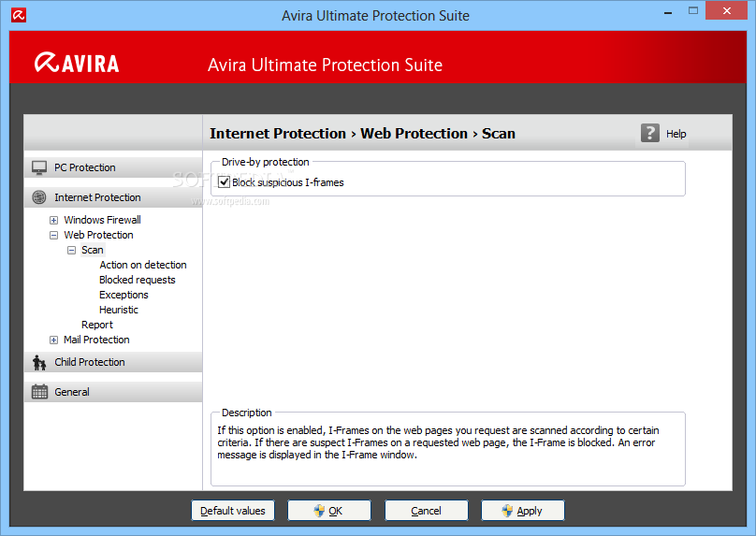Viewport: 756px width, 536px height.
Task: Select Web Protection in the tree
Action: (98, 235)
